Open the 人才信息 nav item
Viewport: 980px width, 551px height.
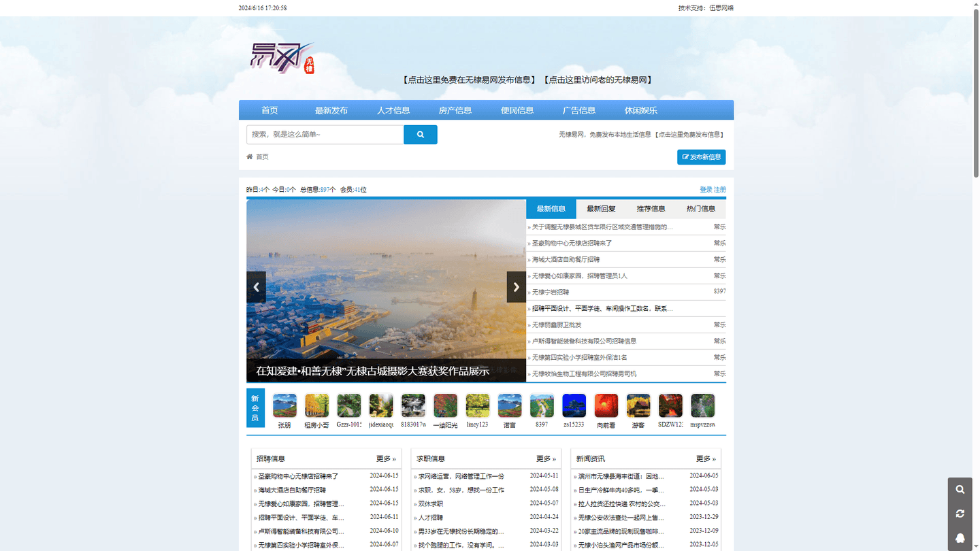pos(393,110)
